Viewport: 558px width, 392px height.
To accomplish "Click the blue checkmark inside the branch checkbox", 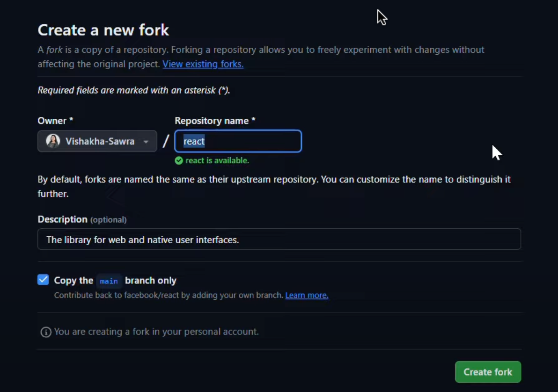I will (x=43, y=280).
